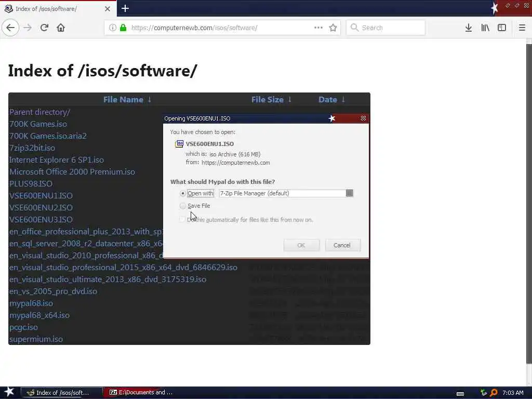
Task: Go back with the browser back arrow
Action: click(x=10, y=28)
